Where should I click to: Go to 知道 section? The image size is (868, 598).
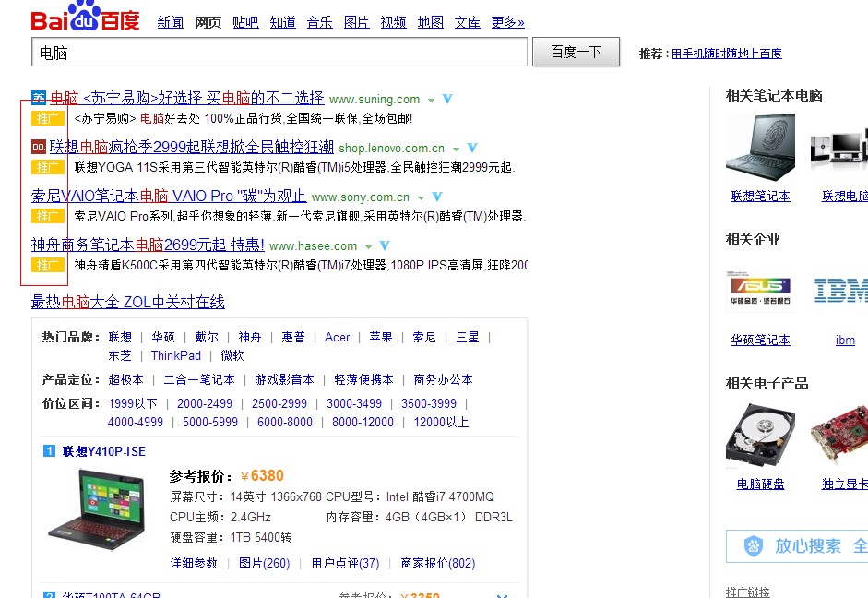click(x=283, y=22)
